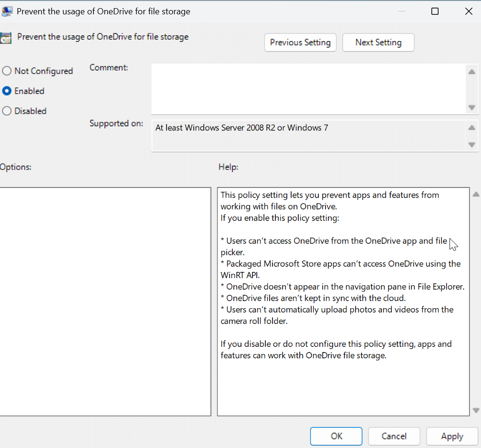Close the policy window
Image resolution: width=481 pixels, height=448 pixels.
tap(469, 11)
